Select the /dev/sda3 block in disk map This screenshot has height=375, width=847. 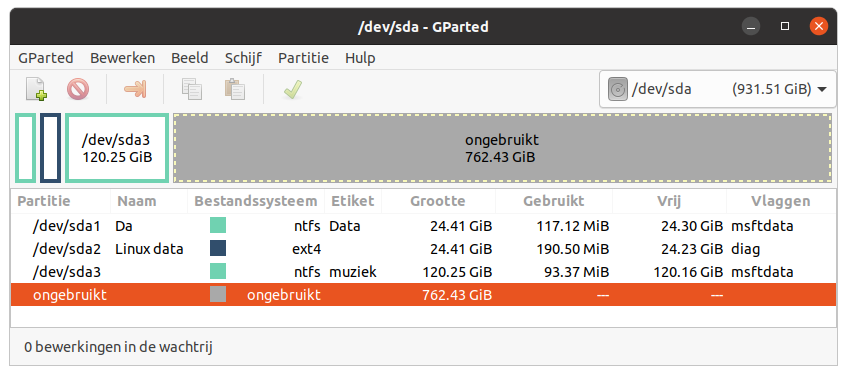117,148
